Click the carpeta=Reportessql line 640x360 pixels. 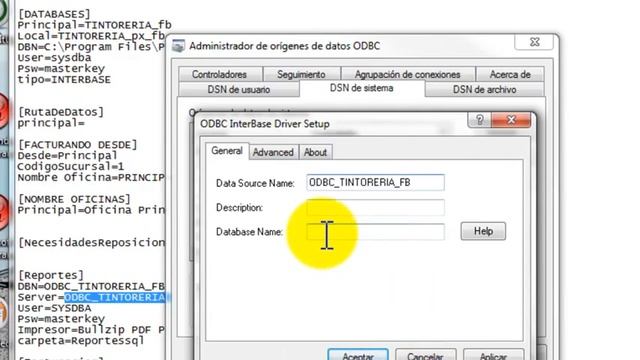click(81, 340)
